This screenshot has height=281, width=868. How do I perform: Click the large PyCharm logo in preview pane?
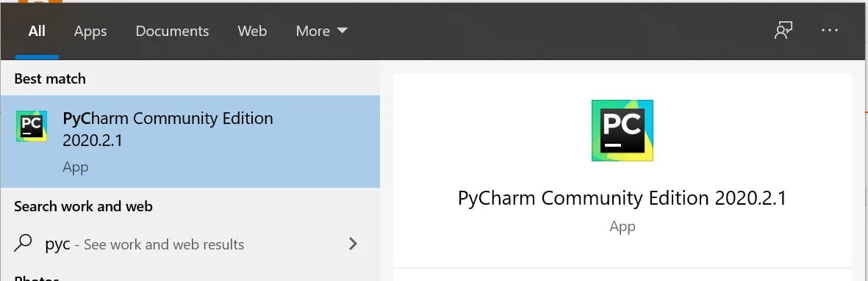click(x=623, y=131)
